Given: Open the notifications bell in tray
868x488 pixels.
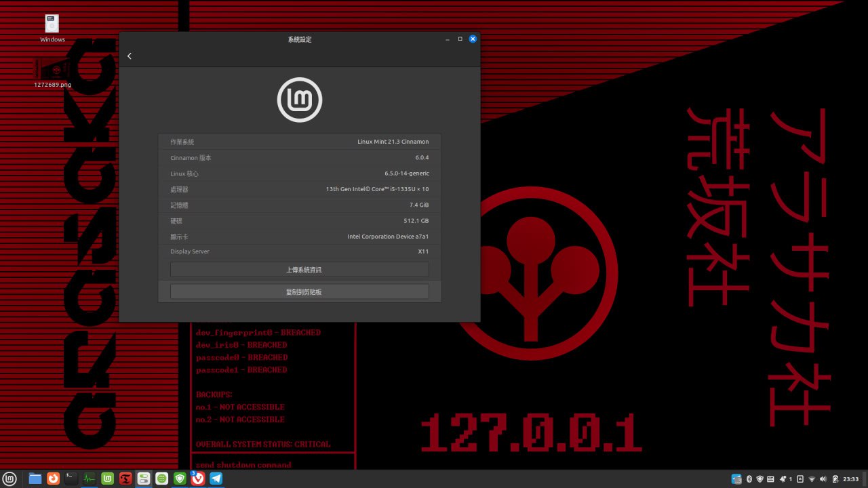Looking at the screenshot, I should (785, 479).
